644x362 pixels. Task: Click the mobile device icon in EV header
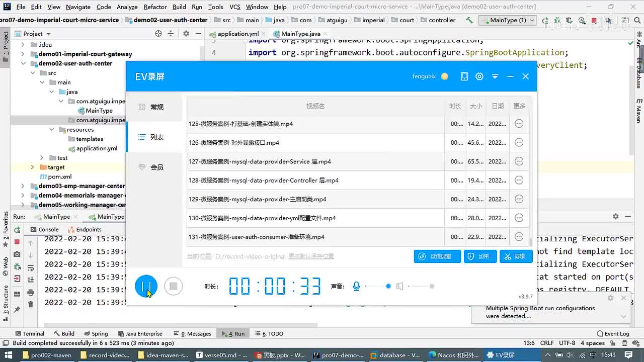tap(464, 76)
